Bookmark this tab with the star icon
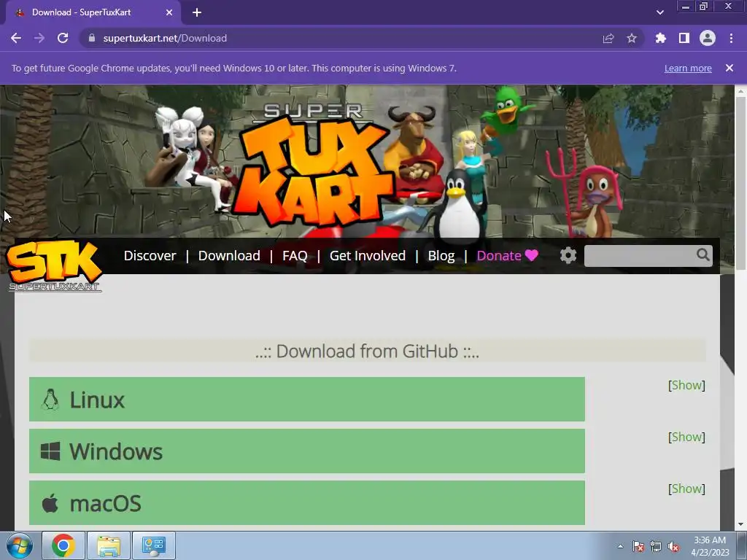747x560 pixels. 632,38
